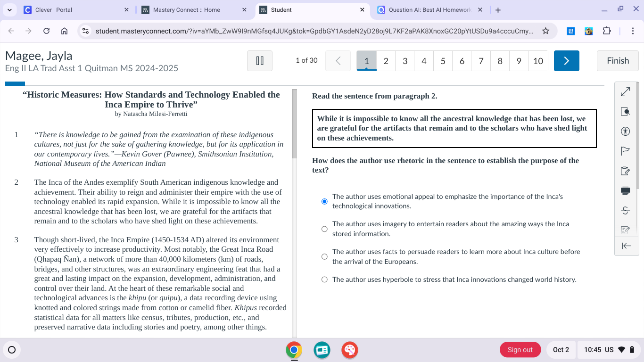
Task: Click the address bar URL field
Action: [314, 31]
